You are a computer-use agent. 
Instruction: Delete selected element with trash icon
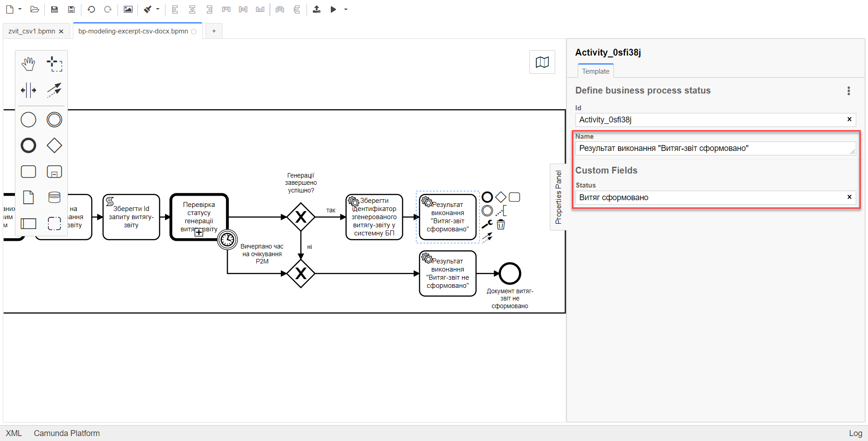[500, 224]
